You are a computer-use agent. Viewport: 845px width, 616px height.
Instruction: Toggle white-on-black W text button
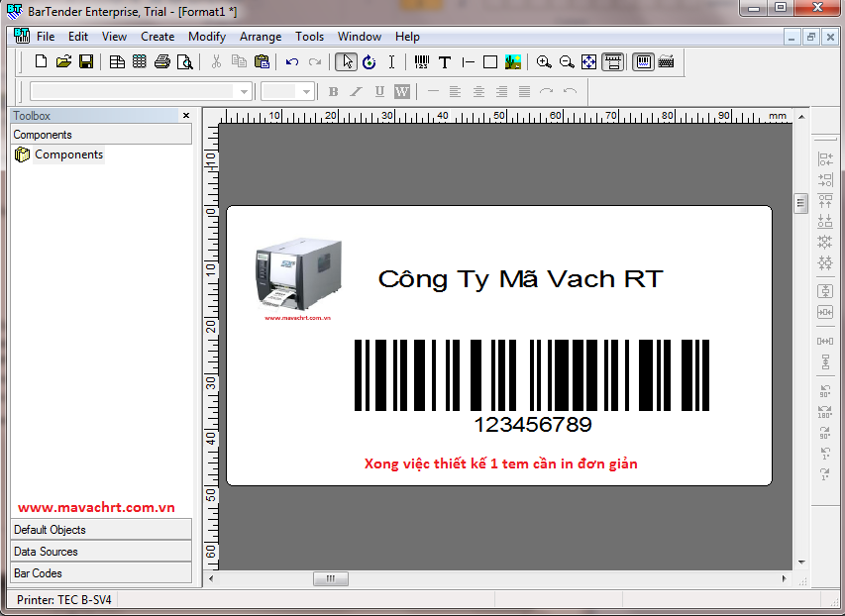(402, 92)
